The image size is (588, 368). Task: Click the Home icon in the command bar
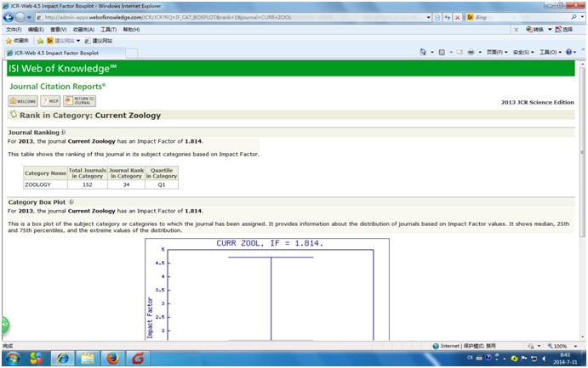pyautogui.click(x=424, y=52)
